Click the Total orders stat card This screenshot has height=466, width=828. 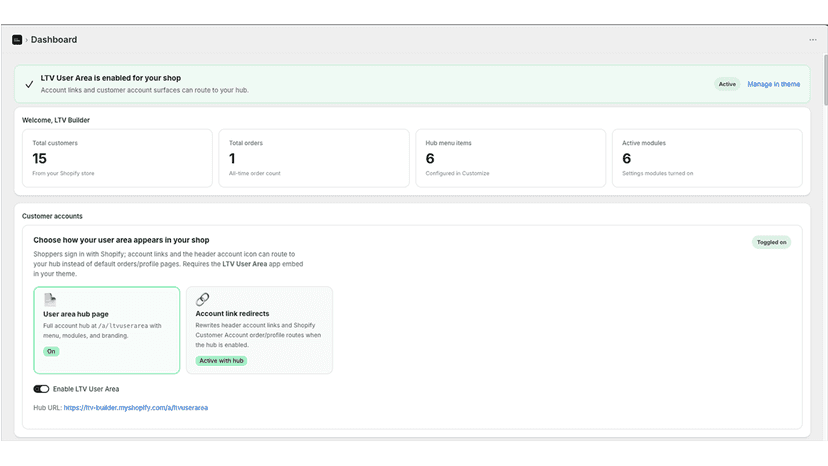pyautogui.click(x=314, y=158)
